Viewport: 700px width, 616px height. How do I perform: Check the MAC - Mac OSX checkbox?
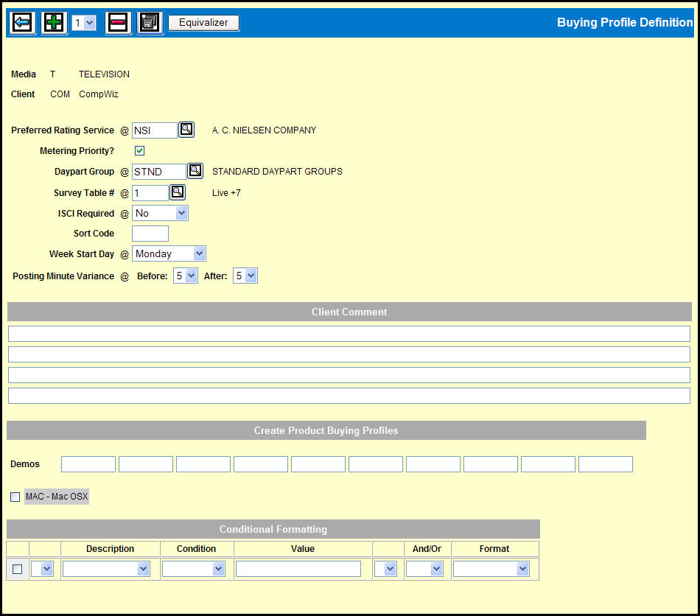coord(15,497)
